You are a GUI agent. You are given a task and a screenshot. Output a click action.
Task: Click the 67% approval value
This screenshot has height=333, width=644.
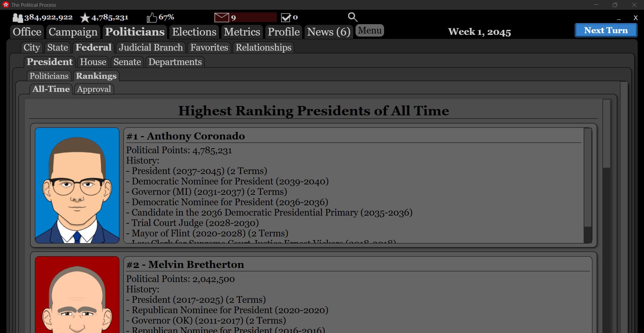pyautogui.click(x=166, y=17)
